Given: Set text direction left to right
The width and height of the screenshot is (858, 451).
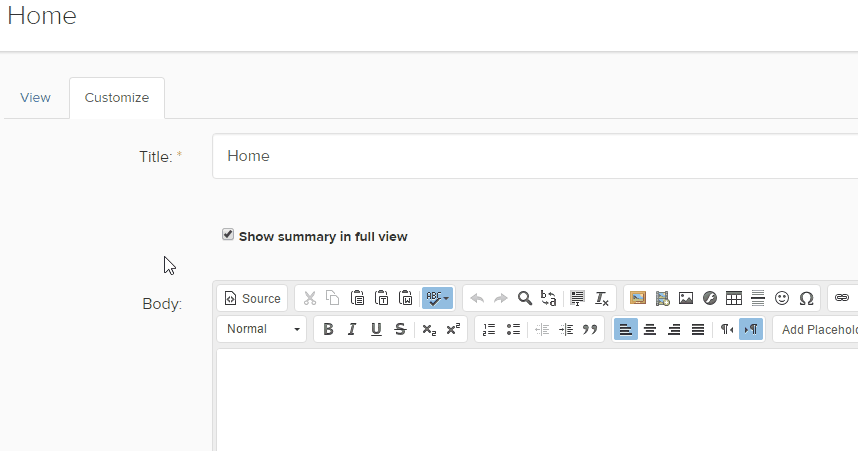Looking at the screenshot, I should [x=751, y=329].
